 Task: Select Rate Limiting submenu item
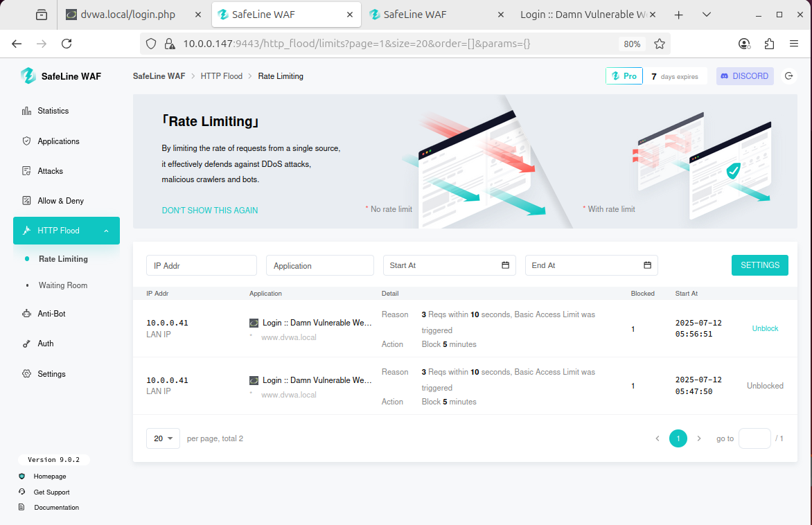63,259
